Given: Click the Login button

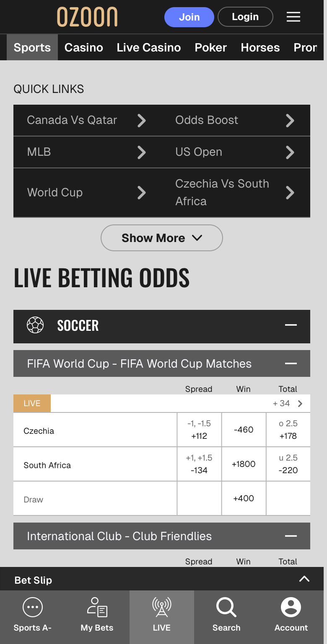Looking at the screenshot, I should (x=245, y=17).
